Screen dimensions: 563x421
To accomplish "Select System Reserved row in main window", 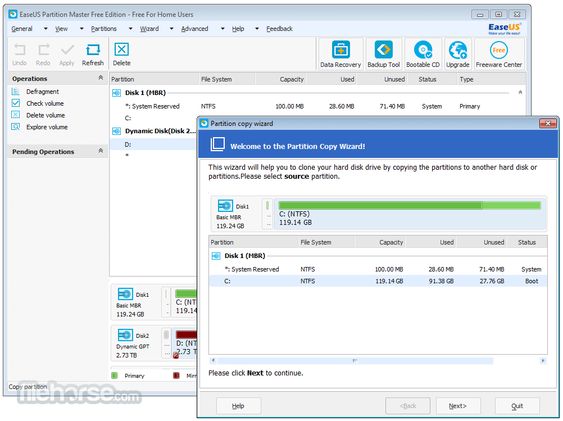I will [318, 106].
